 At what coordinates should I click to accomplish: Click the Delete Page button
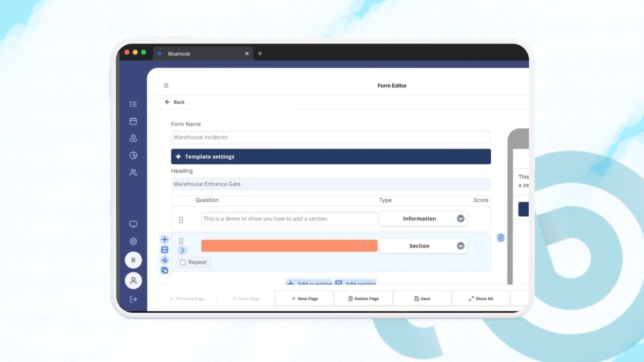363,299
